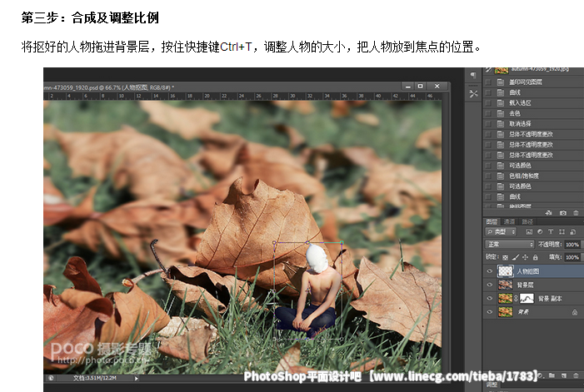Select the 色相/饱和度 history state
The height and width of the screenshot is (392, 584).
pos(533,176)
